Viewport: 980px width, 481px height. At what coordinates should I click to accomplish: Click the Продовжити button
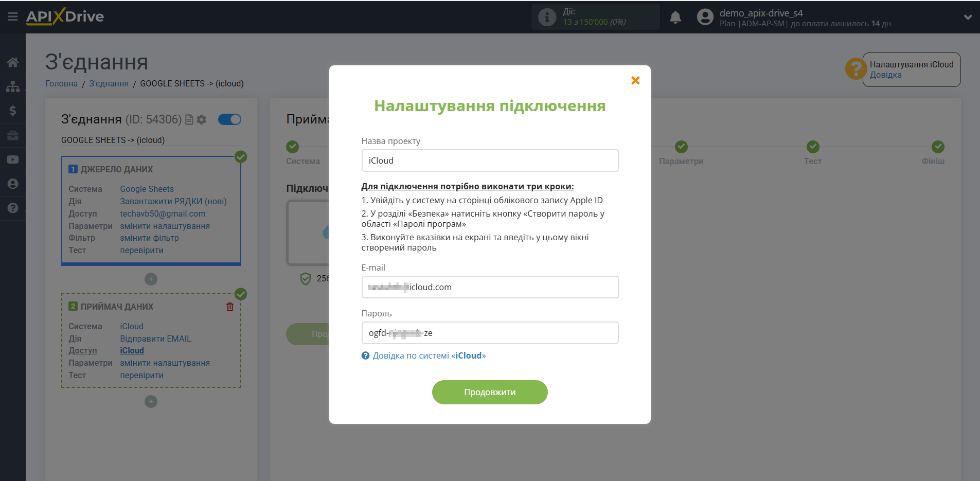490,392
